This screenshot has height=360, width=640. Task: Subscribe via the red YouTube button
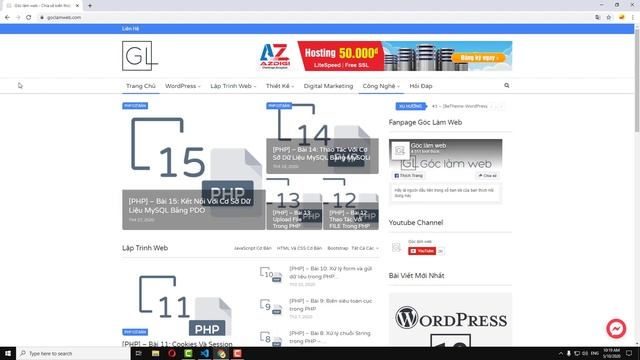422,251
